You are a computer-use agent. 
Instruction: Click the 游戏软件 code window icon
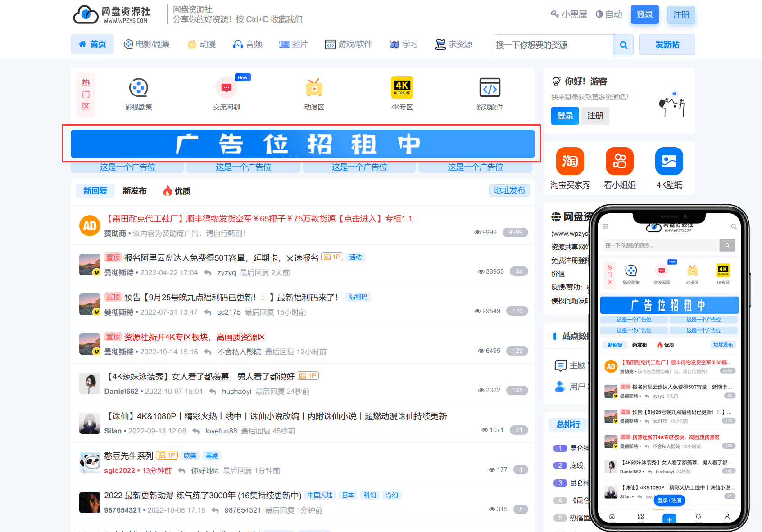coord(490,88)
